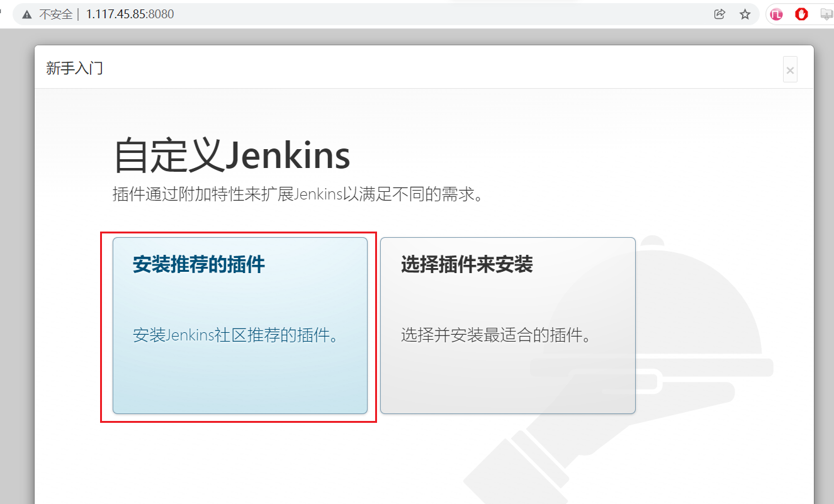
Task: Click the 不安全 label in address bar
Action: point(56,14)
